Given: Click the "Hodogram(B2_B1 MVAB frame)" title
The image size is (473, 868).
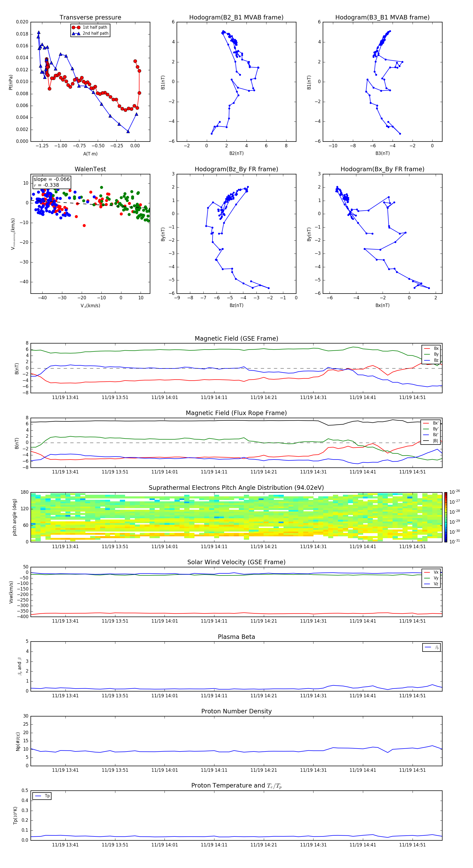Looking at the screenshot, I should pos(236,17).
